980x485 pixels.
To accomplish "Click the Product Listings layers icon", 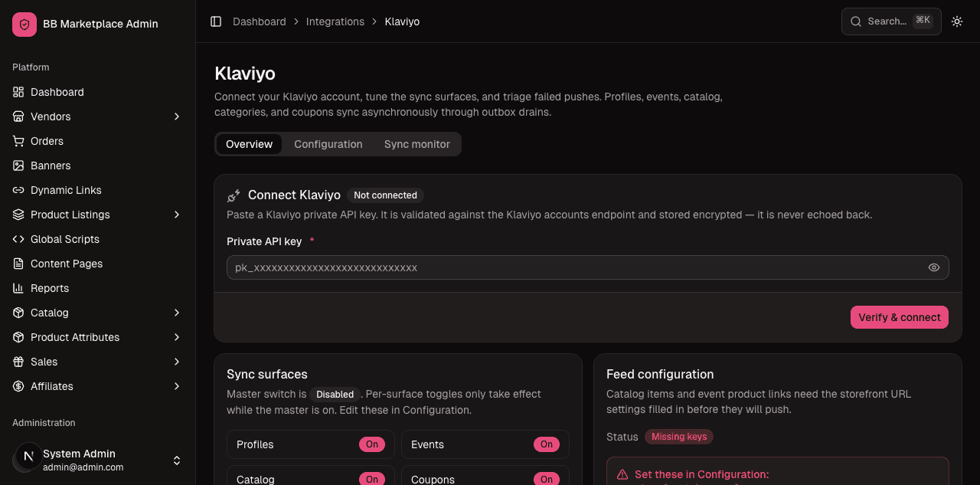I will (x=18, y=215).
